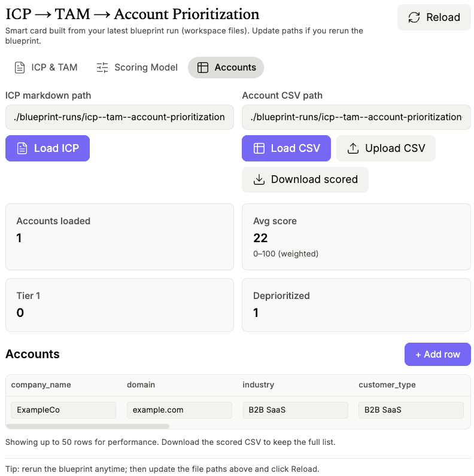474x476 pixels.
Task: Click the sliders icon on Scoring Model tab
Action: [x=102, y=68]
